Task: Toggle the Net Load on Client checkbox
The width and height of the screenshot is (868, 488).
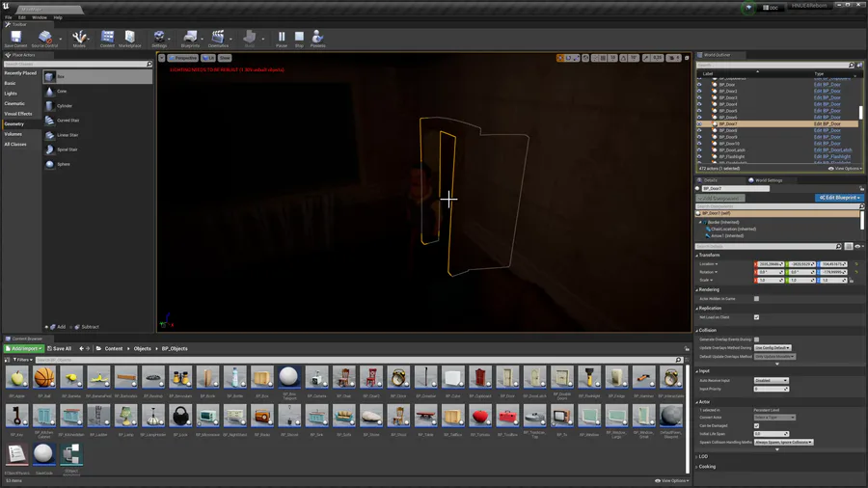Action: tap(756, 317)
